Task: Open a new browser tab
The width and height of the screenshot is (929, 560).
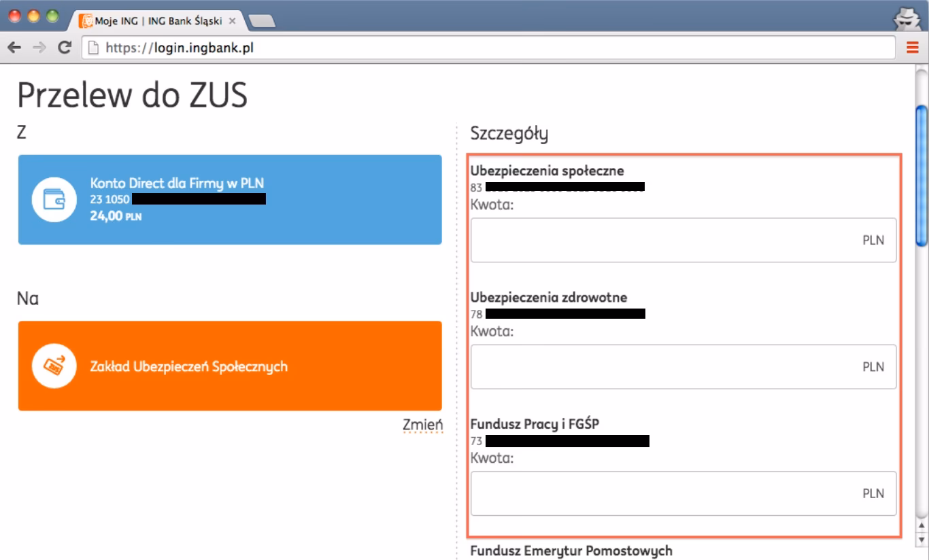Action: tap(263, 22)
